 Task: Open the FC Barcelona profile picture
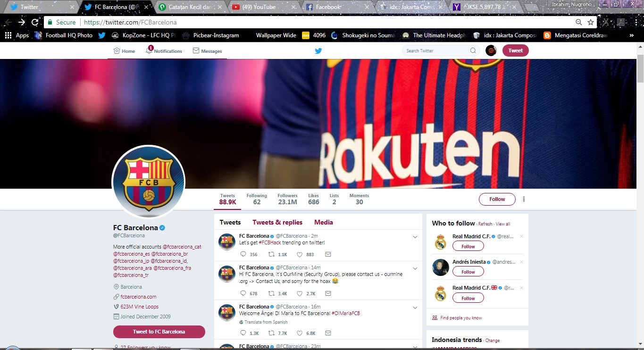point(149,182)
